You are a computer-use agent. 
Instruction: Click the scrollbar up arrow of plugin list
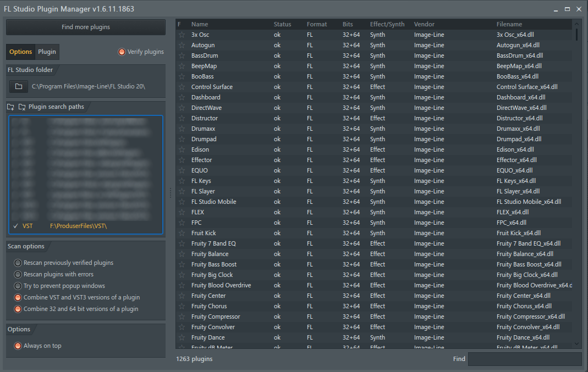pyautogui.click(x=577, y=24)
